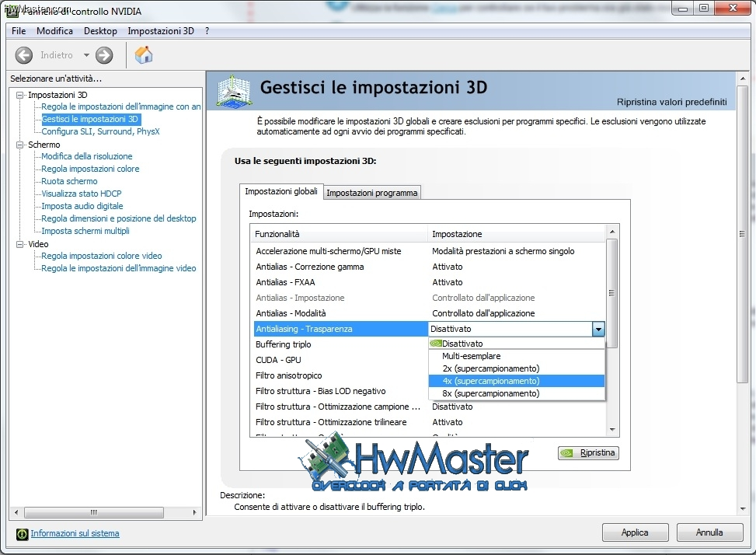The width and height of the screenshot is (756, 555).
Task: Click the Applica button
Action: pos(635,532)
